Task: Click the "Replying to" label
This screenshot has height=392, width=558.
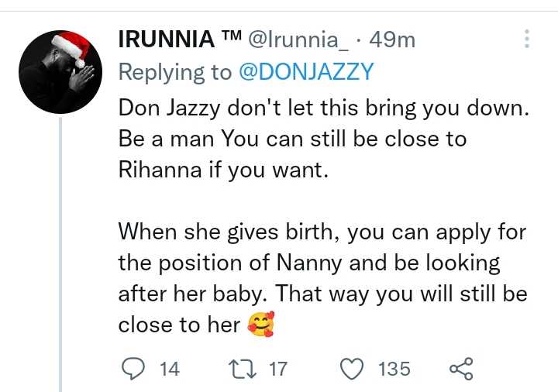Action: point(174,72)
